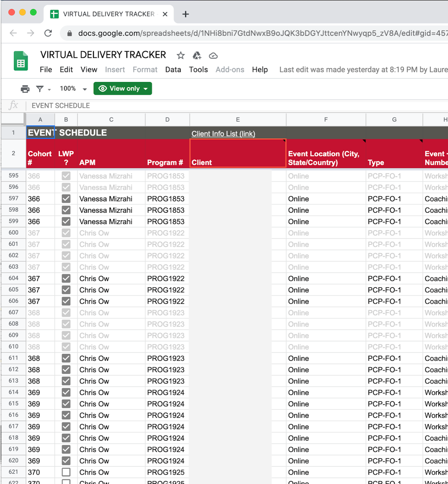This screenshot has width=448, height=484.
Task: Toggle LWP checkbox in row 611
Action: [66, 358]
